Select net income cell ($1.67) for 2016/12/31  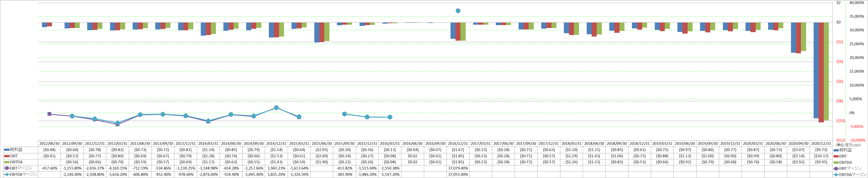[458, 150]
